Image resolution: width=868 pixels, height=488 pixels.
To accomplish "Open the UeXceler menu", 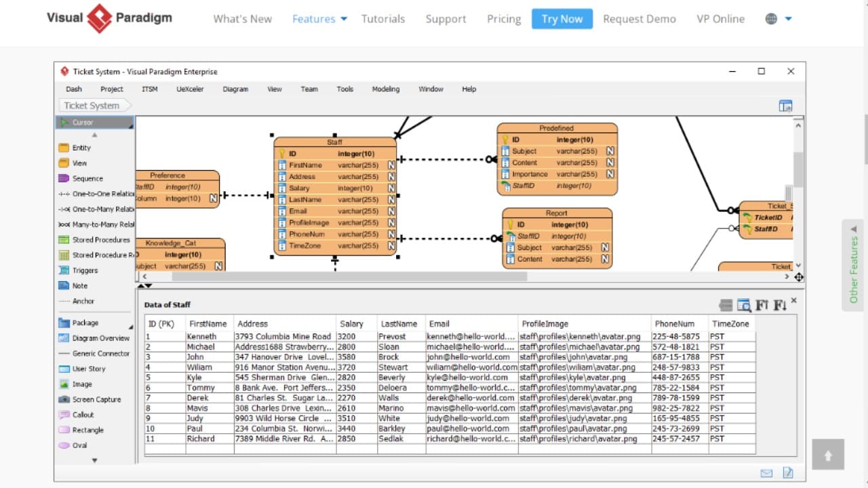I will point(190,89).
